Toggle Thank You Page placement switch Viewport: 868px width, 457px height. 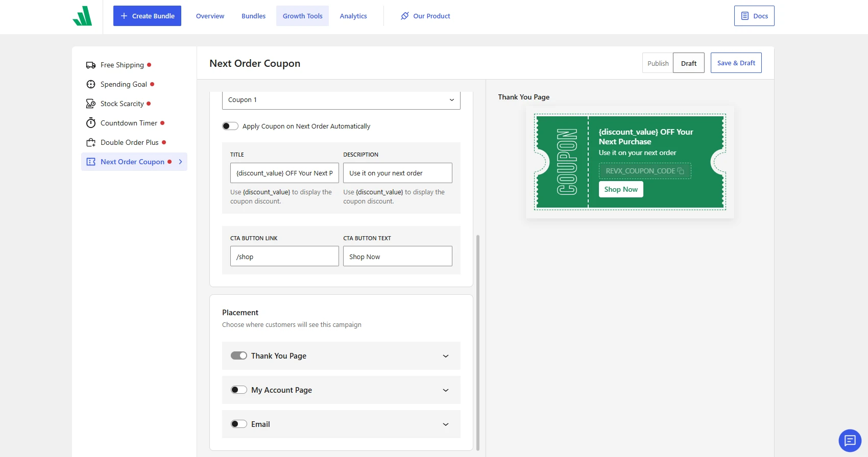[x=239, y=356]
